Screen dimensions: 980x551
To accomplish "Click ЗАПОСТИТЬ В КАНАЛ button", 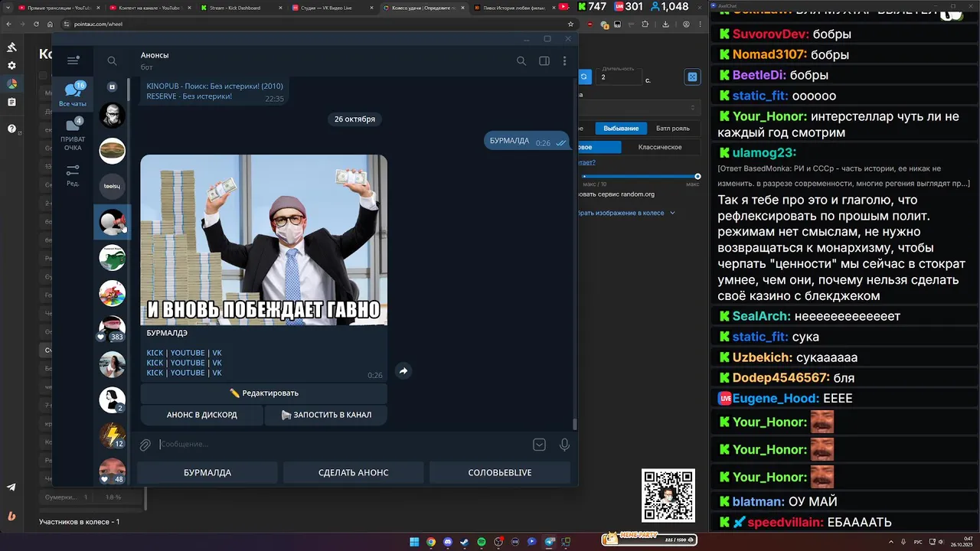I will pyautogui.click(x=326, y=415).
